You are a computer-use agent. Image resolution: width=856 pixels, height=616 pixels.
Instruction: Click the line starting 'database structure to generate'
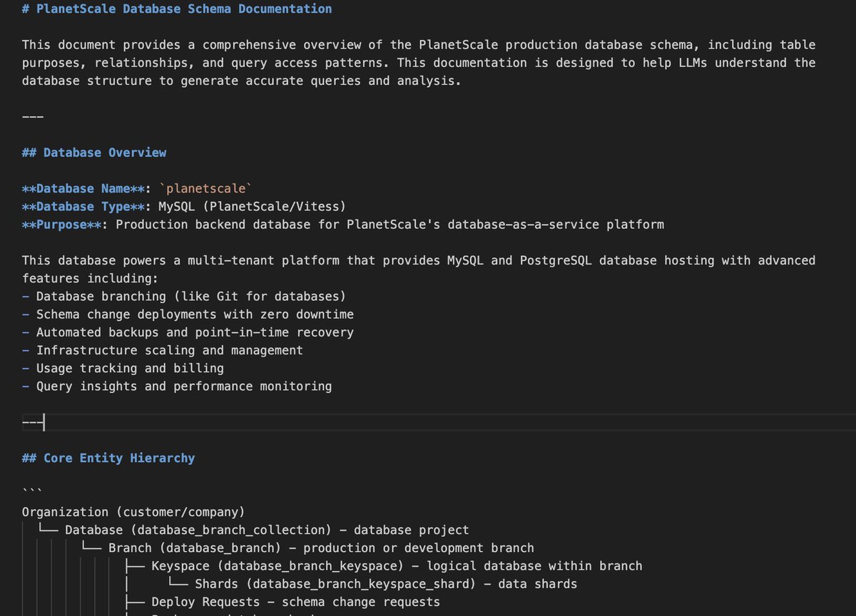242,81
